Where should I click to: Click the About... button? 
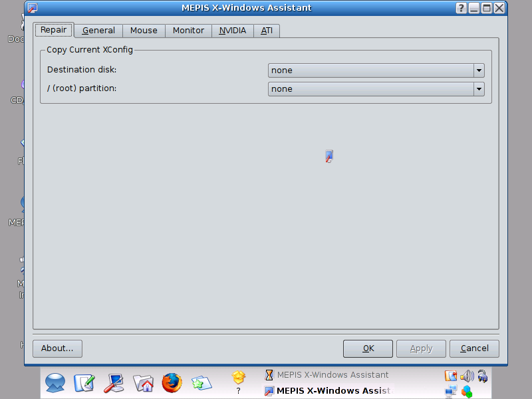point(57,348)
